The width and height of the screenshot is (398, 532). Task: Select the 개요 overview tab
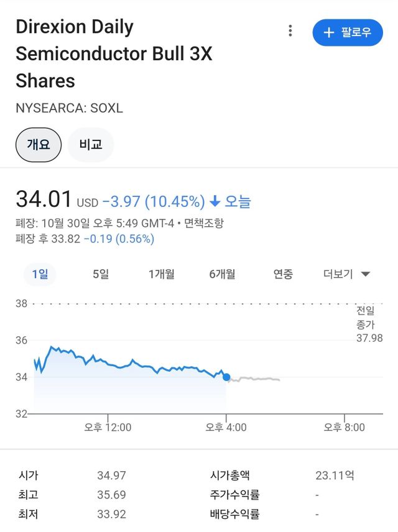(39, 145)
